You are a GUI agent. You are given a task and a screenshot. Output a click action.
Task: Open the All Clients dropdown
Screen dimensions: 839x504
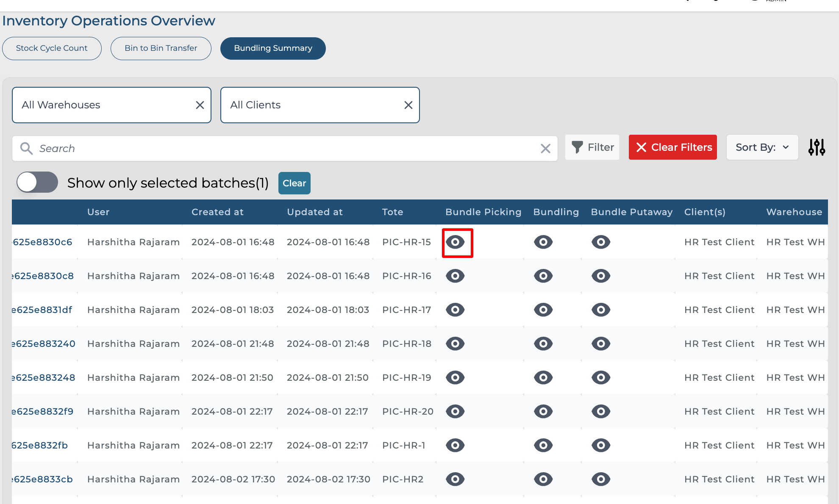(x=309, y=105)
